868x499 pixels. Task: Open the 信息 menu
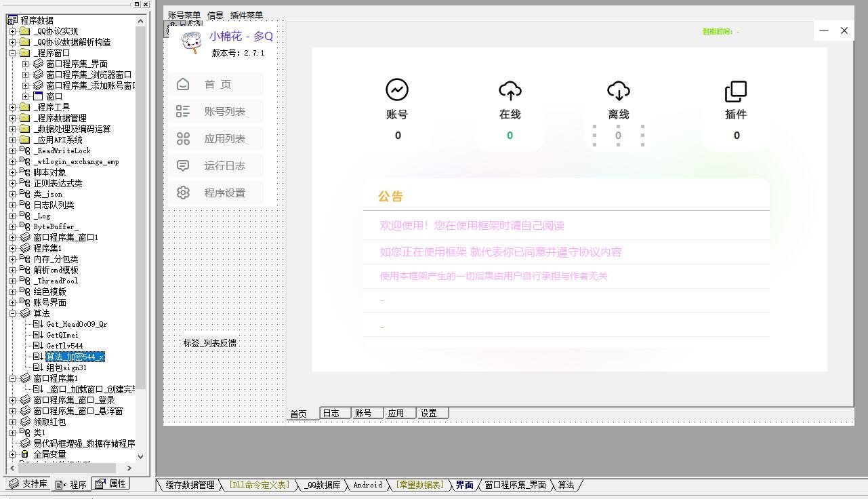(215, 15)
